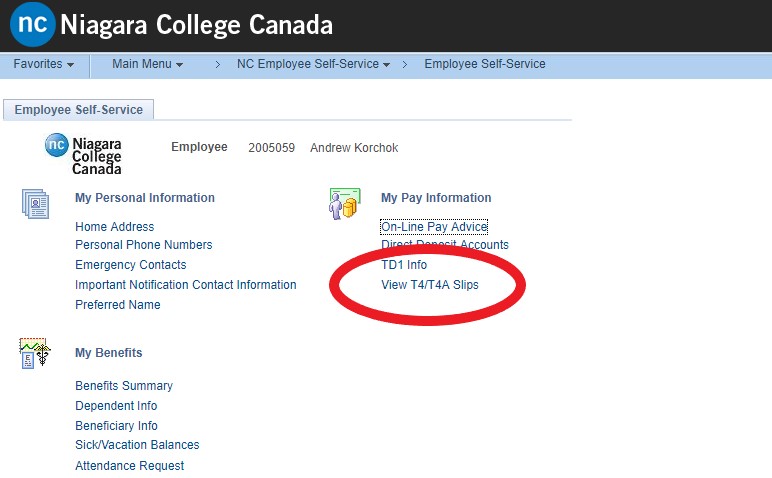Open Important Notification Contact Information
The image size is (772, 478).
tap(186, 285)
